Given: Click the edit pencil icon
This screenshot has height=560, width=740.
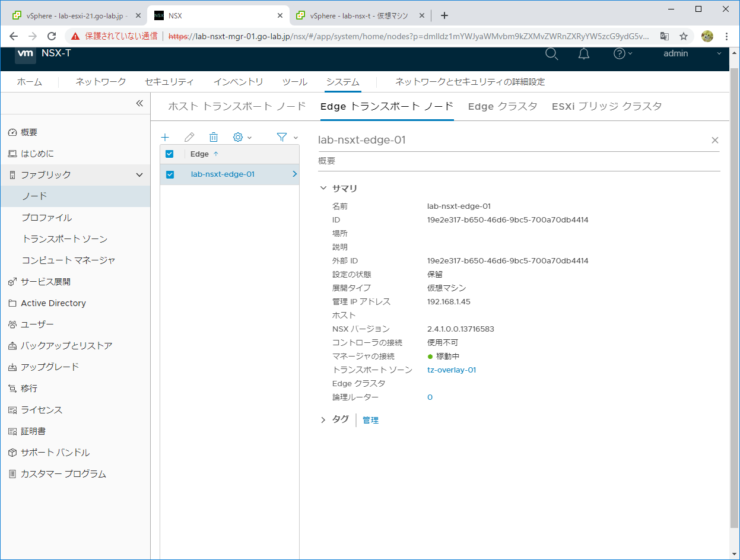Looking at the screenshot, I should coord(189,137).
